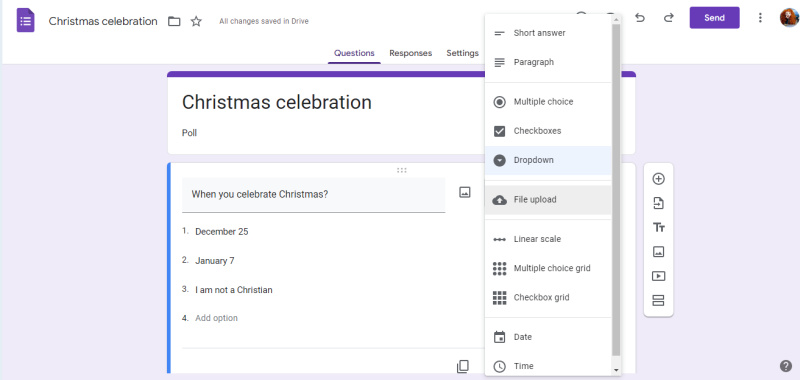Click the question type menu scrollbar thumb
This screenshot has width=800, height=380.
coord(616,190)
